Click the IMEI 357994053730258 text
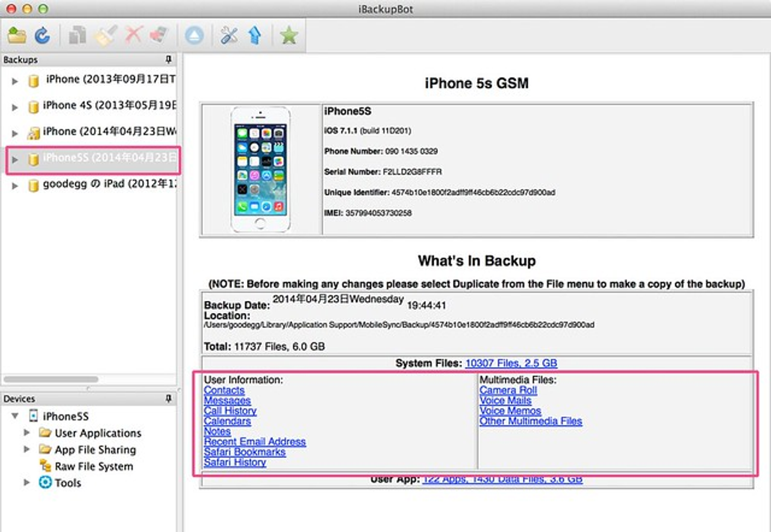771x532 pixels. tap(368, 213)
